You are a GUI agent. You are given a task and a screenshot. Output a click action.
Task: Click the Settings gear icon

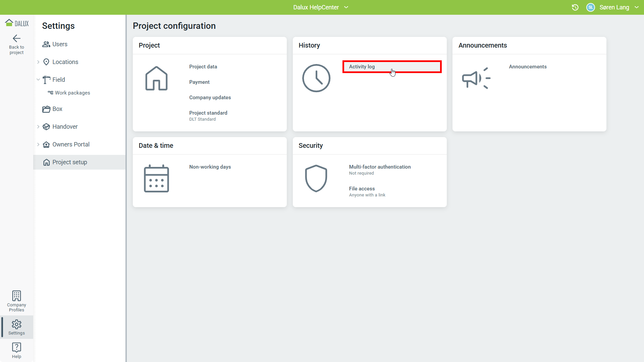(x=16, y=324)
